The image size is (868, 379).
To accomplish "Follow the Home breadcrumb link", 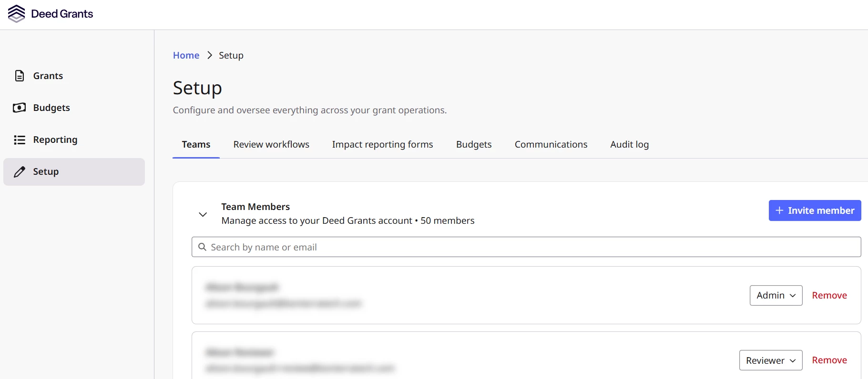I will point(186,55).
